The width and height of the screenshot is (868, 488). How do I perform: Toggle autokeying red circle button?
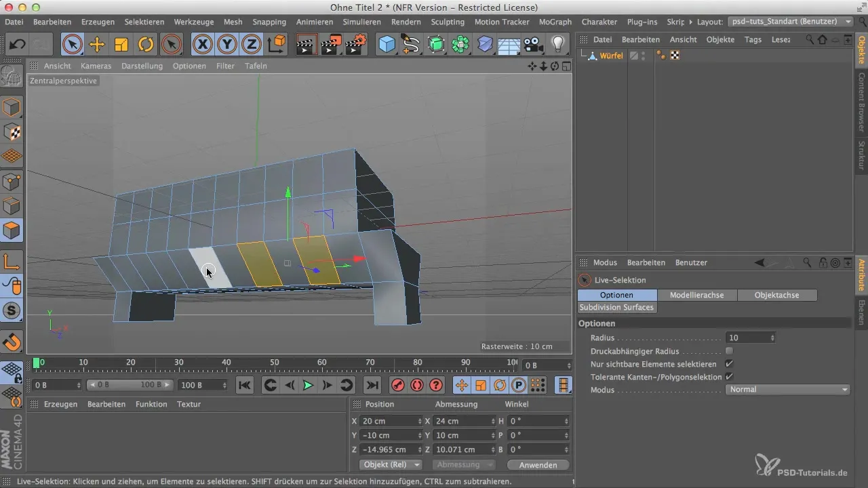(x=417, y=385)
